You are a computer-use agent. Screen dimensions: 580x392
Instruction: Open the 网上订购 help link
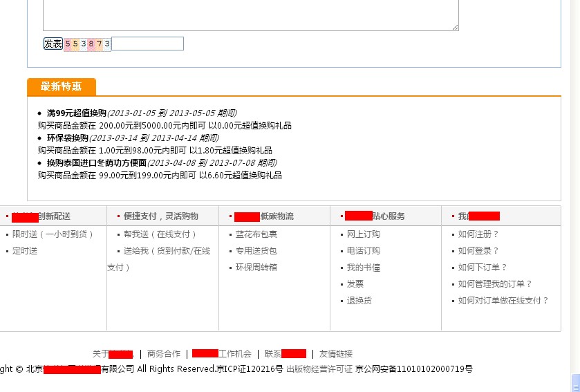point(363,234)
